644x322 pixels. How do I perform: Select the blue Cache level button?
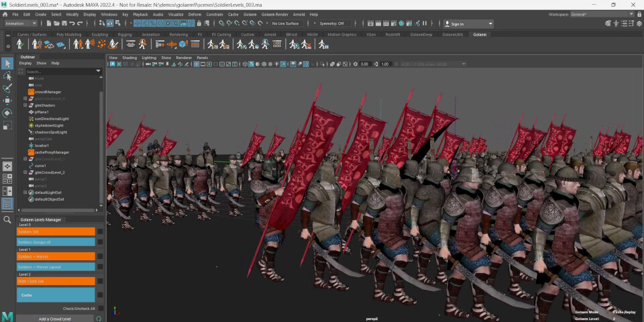[56, 295]
